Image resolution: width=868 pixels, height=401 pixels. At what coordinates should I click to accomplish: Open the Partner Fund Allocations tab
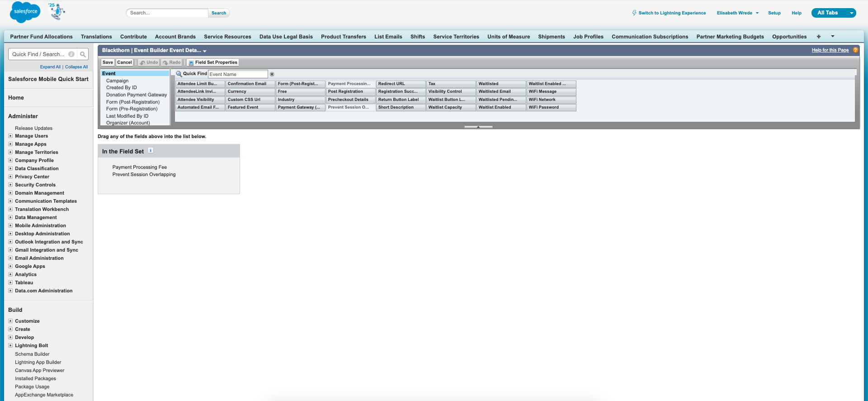41,37
